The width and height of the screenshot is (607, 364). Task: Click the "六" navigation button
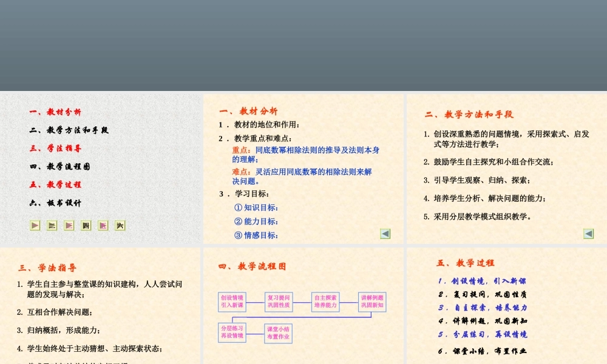pos(120,225)
